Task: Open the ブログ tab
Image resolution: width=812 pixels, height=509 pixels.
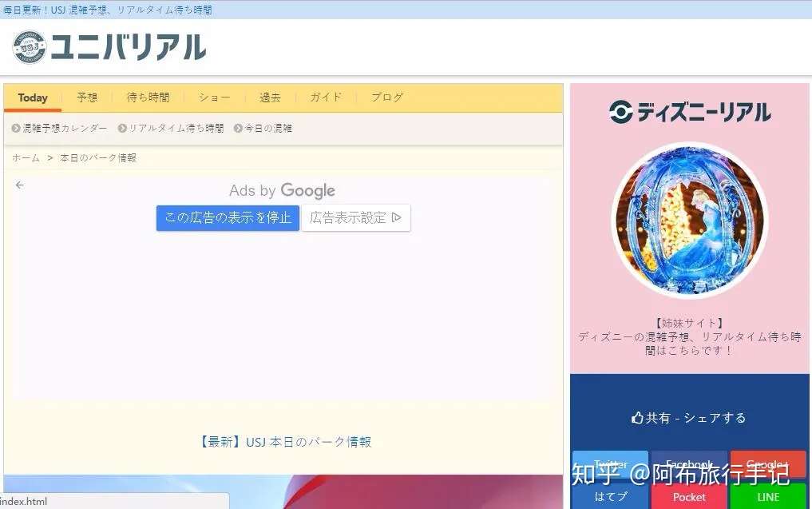Action: pos(386,97)
